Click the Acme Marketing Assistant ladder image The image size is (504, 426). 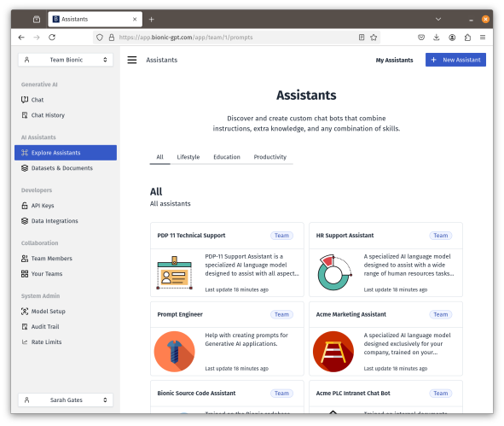click(333, 352)
